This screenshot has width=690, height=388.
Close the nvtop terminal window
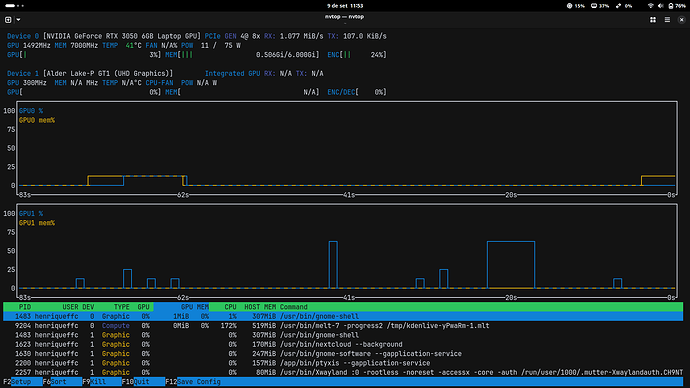681,20
